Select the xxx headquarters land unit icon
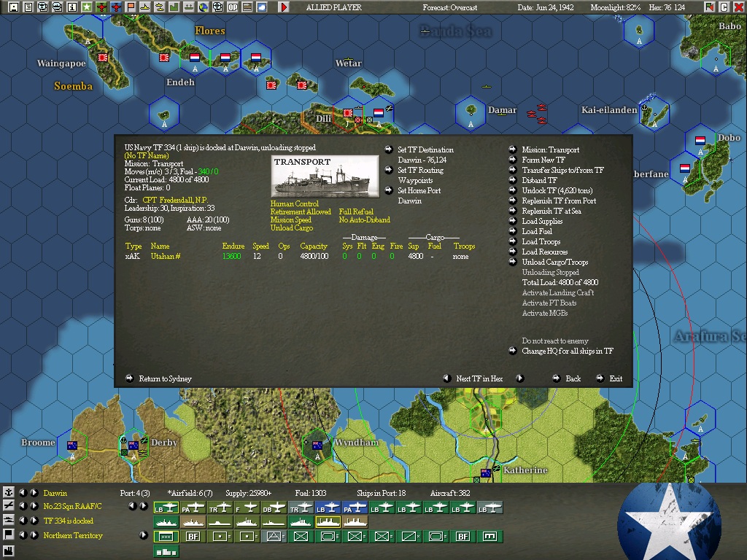Image resolution: width=747 pixels, height=560 pixels. (x=166, y=537)
